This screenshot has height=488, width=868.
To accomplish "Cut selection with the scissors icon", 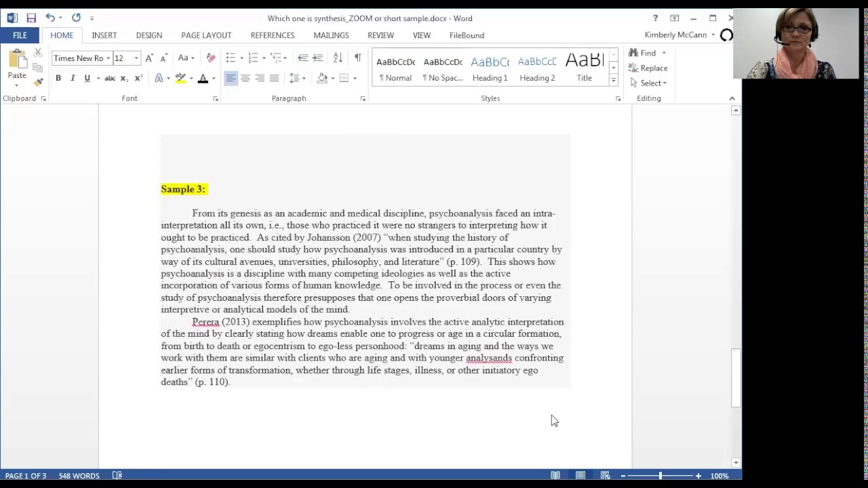I will (x=38, y=53).
